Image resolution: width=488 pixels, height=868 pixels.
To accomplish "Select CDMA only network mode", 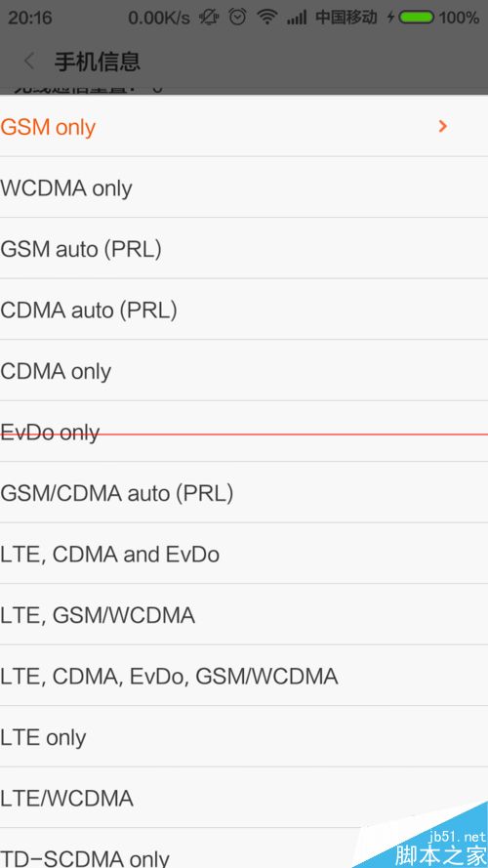I will (x=244, y=370).
